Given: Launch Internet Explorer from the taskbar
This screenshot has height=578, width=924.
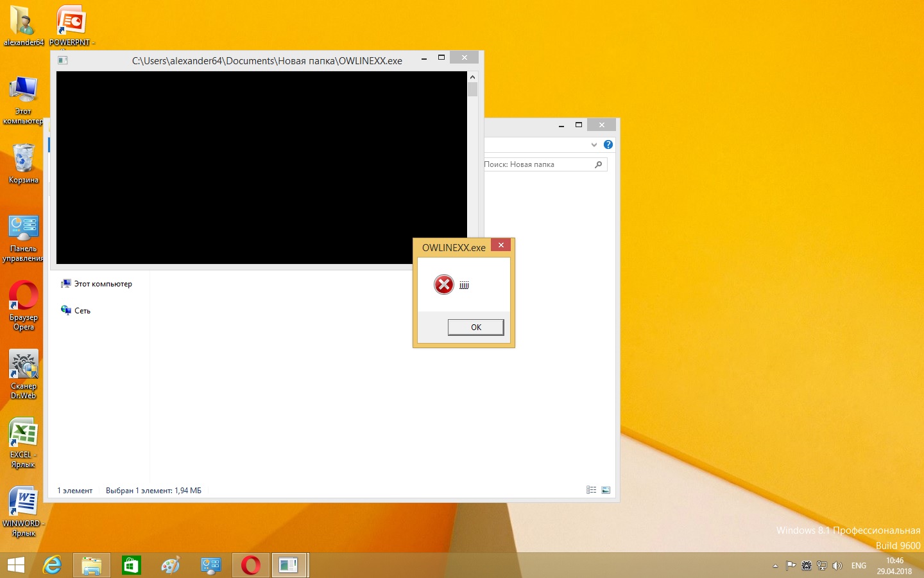Looking at the screenshot, I should [52, 565].
